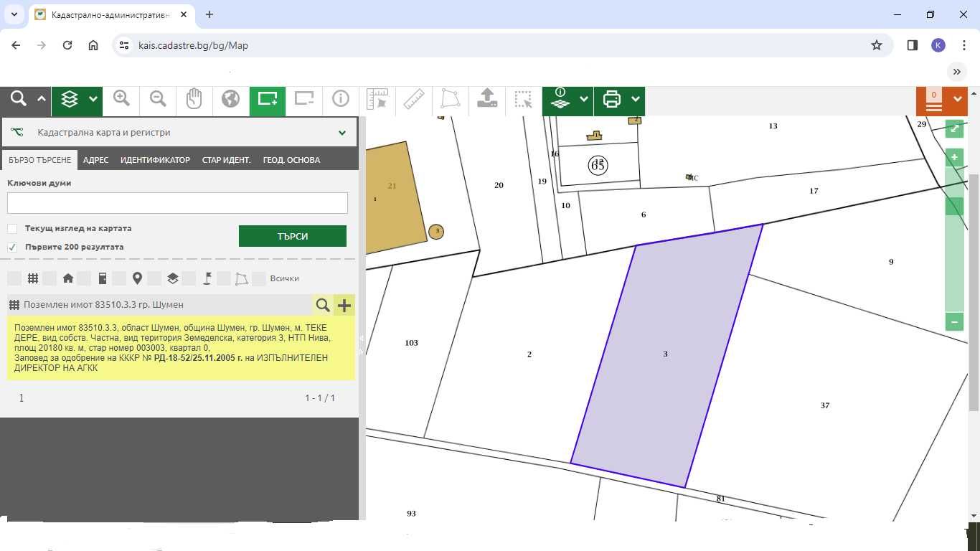Click the upload file icon in toolbar
Image resolution: width=980 pixels, height=551 pixels.
487,100
